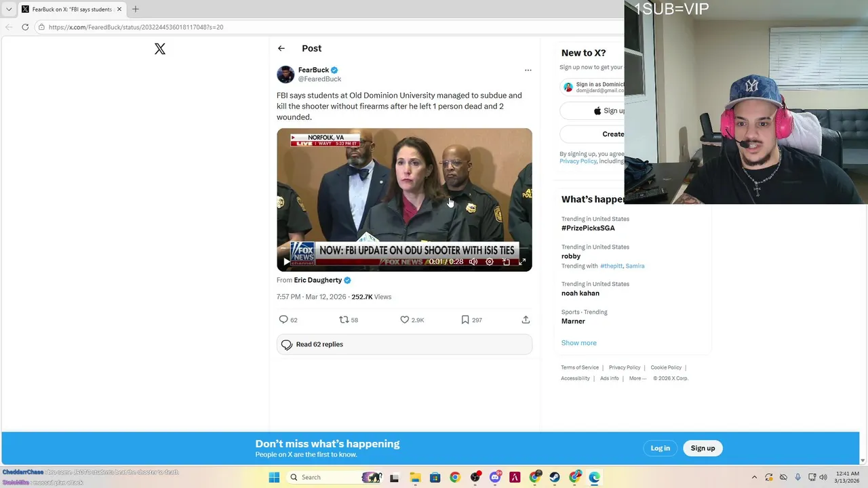Viewport: 868px width, 488px height.
Task: Click the X logo icon
Action: [x=160, y=49]
